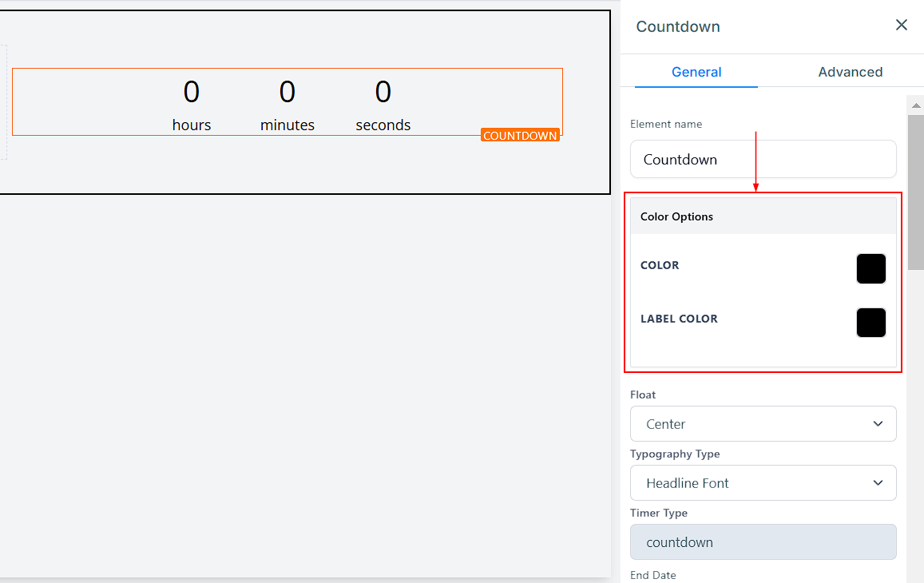Click the Element name text field
924x583 pixels.
tap(763, 159)
